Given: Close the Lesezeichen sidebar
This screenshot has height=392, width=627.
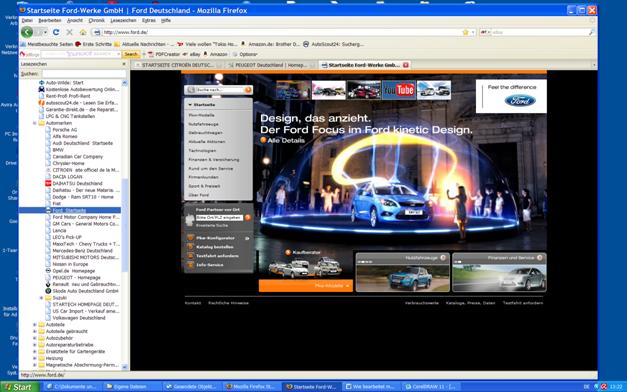Looking at the screenshot, I should 124,64.
